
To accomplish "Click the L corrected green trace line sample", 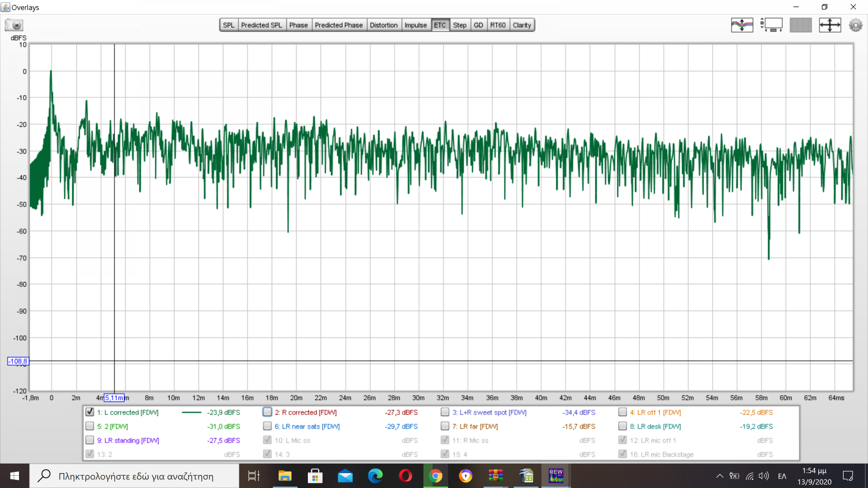I will (x=191, y=412).
